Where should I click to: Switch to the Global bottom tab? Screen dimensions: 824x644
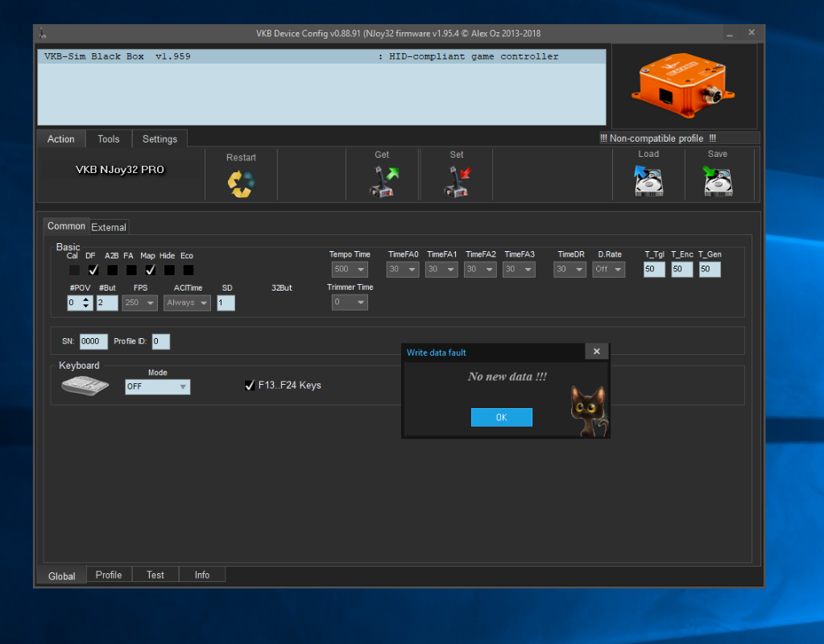(x=62, y=576)
